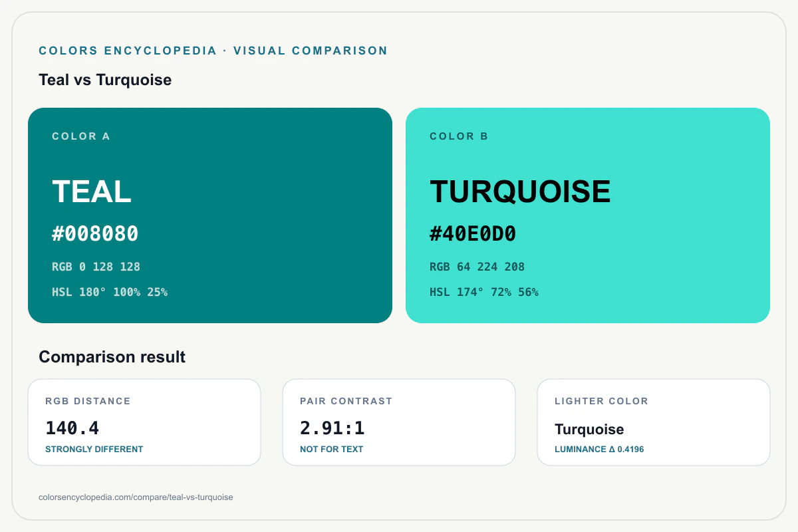
Task: Click the HSL 180° 100% 25% value
Action: [110, 292]
